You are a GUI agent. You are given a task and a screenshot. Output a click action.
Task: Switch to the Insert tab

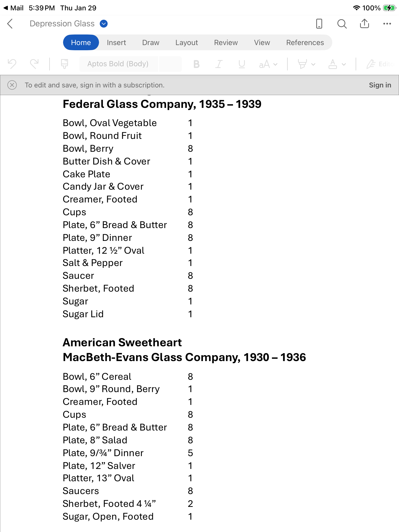tap(116, 43)
